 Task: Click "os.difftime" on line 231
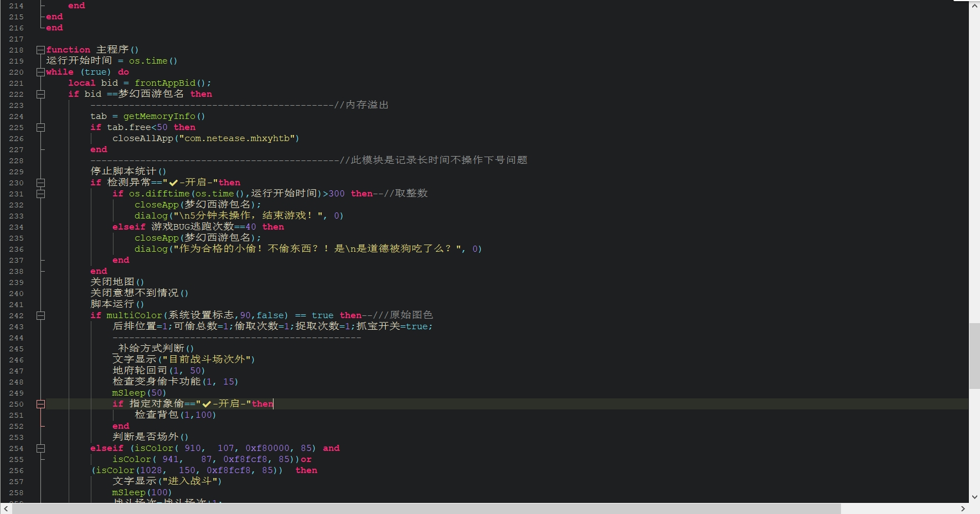(x=159, y=194)
